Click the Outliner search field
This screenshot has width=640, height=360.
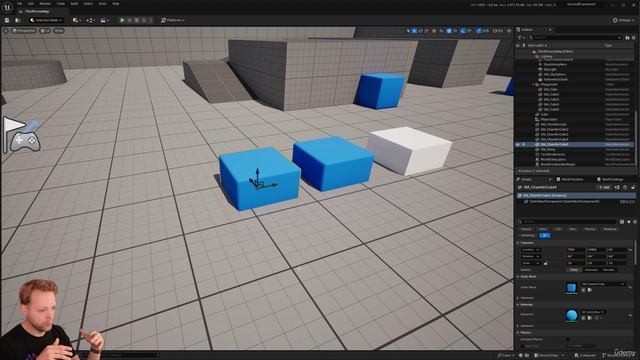click(x=576, y=38)
